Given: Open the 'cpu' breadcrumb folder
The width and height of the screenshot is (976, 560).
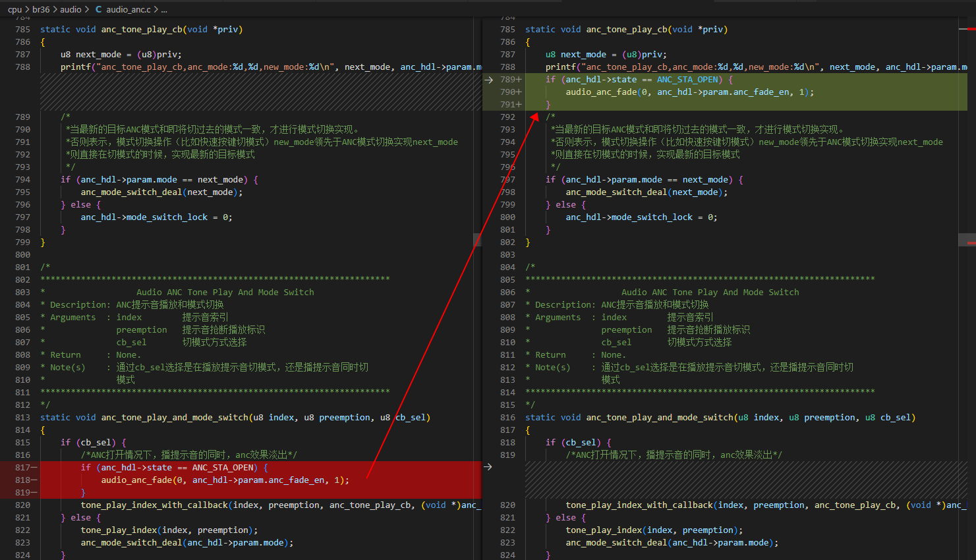Looking at the screenshot, I should click(14, 9).
